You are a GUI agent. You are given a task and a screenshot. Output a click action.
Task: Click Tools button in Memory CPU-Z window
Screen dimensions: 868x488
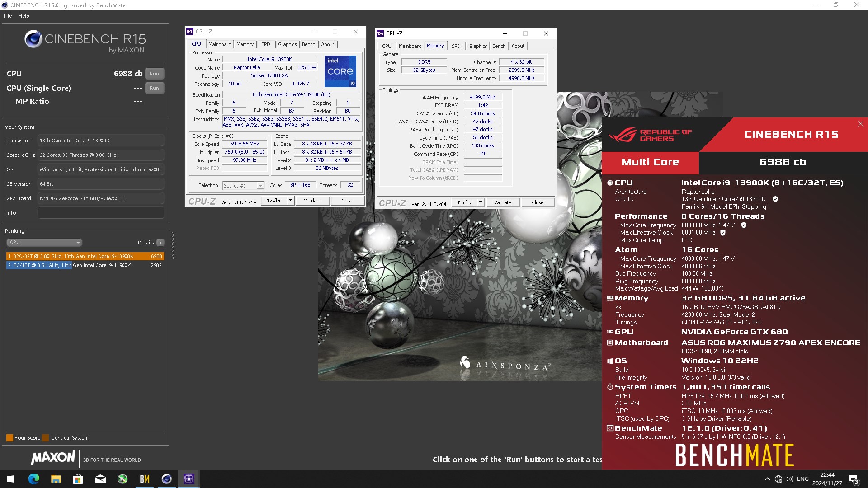pyautogui.click(x=464, y=202)
